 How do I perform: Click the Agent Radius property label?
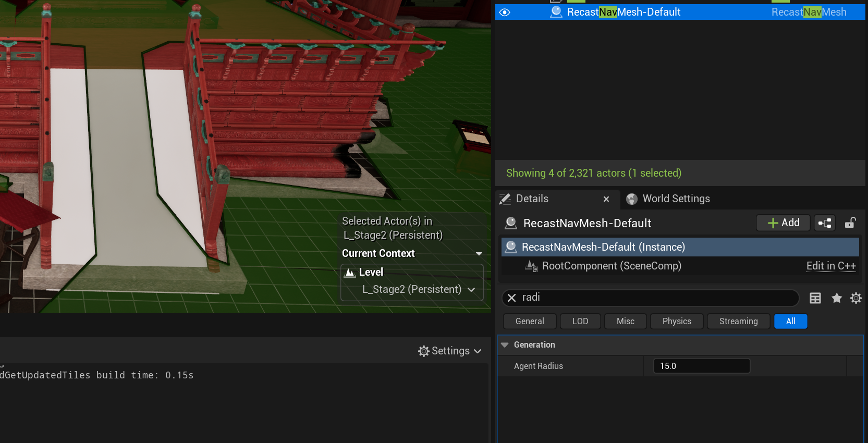[x=539, y=366]
